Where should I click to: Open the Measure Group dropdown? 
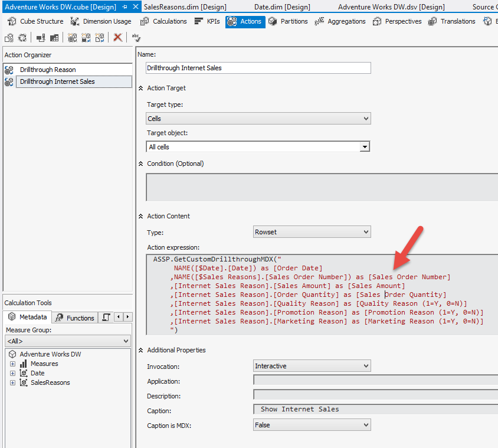(x=68, y=341)
